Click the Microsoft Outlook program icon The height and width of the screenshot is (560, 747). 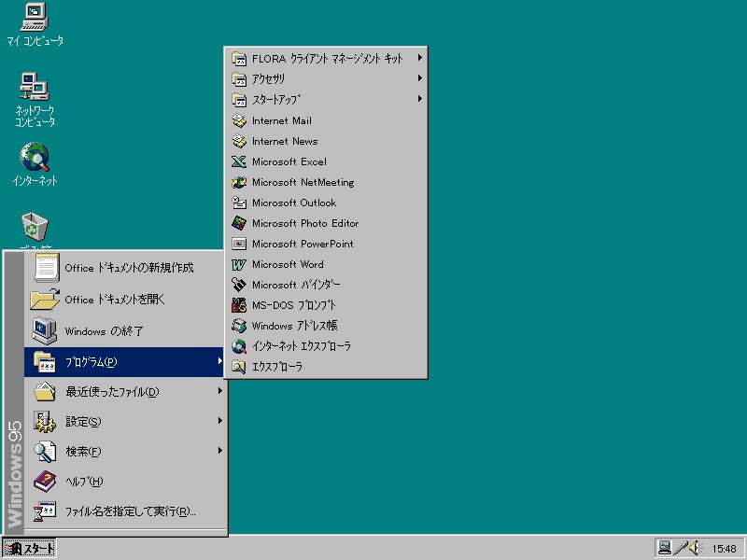pos(239,203)
